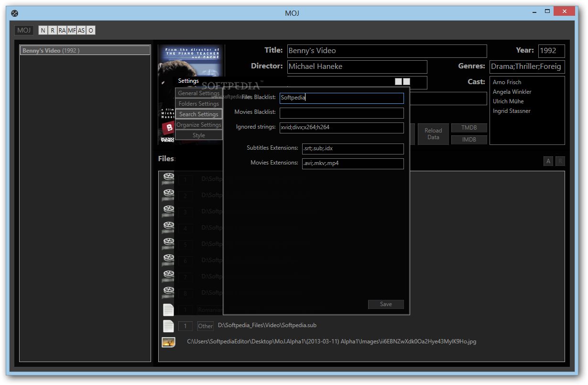
Task: Click the MOJ button in the toolbar
Action: point(24,30)
